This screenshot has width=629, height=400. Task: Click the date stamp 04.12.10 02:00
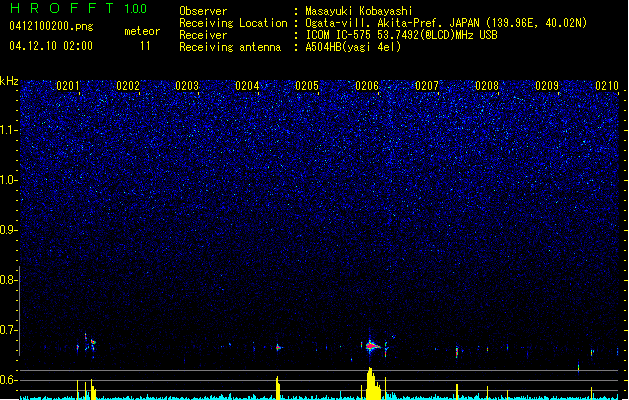coord(51,46)
